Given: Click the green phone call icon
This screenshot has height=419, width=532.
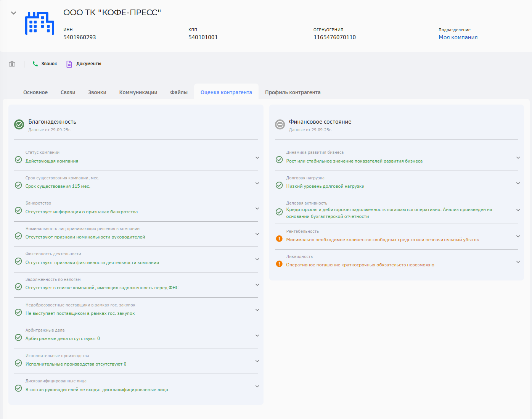Looking at the screenshot, I should [35, 64].
